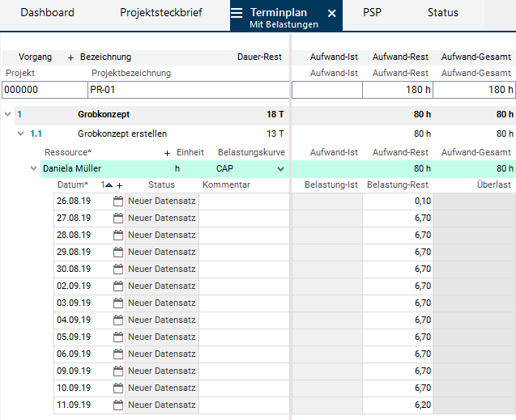Open the calendar picker for 04.09.19

coord(118,320)
